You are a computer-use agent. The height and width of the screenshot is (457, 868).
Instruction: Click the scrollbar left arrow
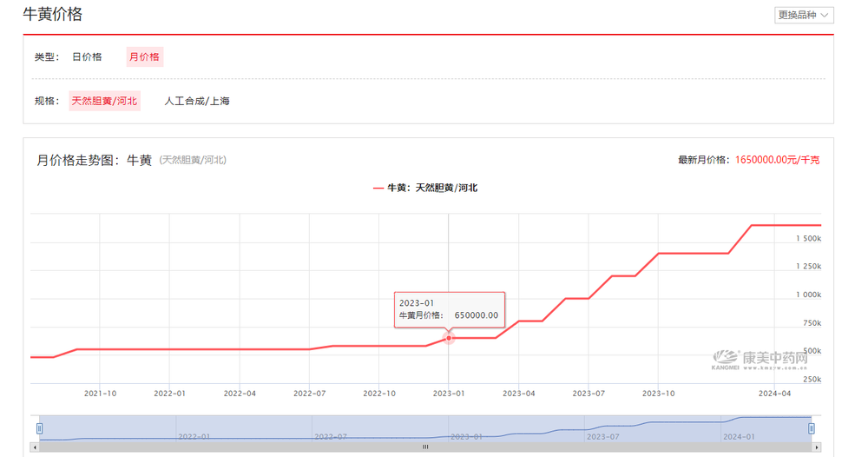pos(35,447)
